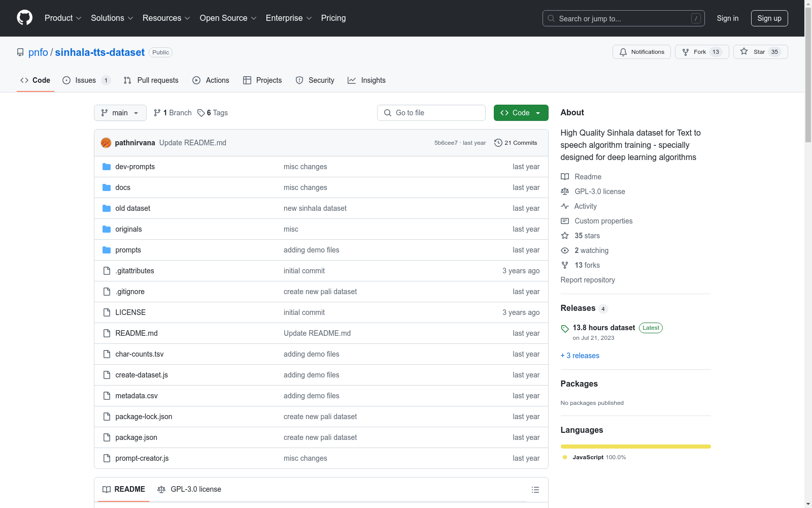Click the eye icon beside 2 watching
The width and height of the screenshot is (812, 508).
coord(565,250)
